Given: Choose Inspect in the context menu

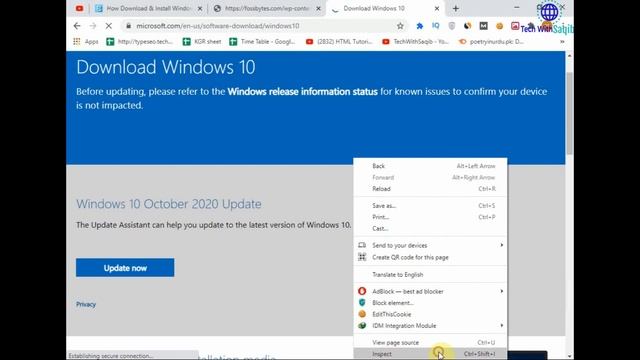Looking at the screenshot, I should tap(430, 353).
